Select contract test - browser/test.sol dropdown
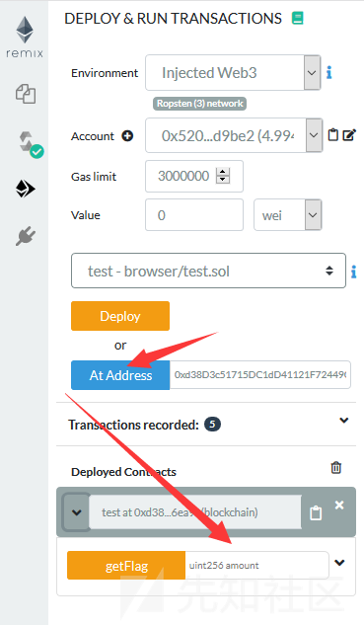This screenshot has height=625, width=364. [x=208, y=271]
